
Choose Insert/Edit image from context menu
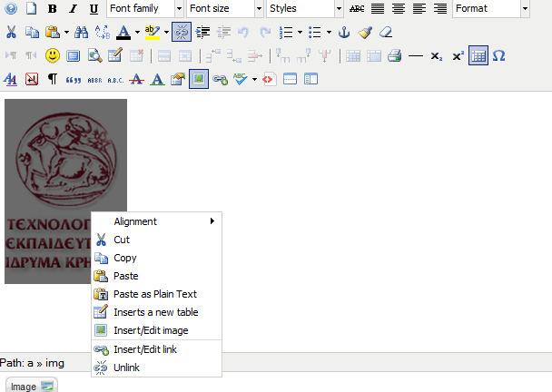(157, 330)
